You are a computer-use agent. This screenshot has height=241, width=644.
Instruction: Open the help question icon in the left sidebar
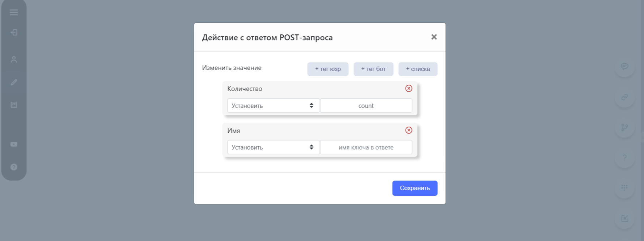tap(14, 167)
